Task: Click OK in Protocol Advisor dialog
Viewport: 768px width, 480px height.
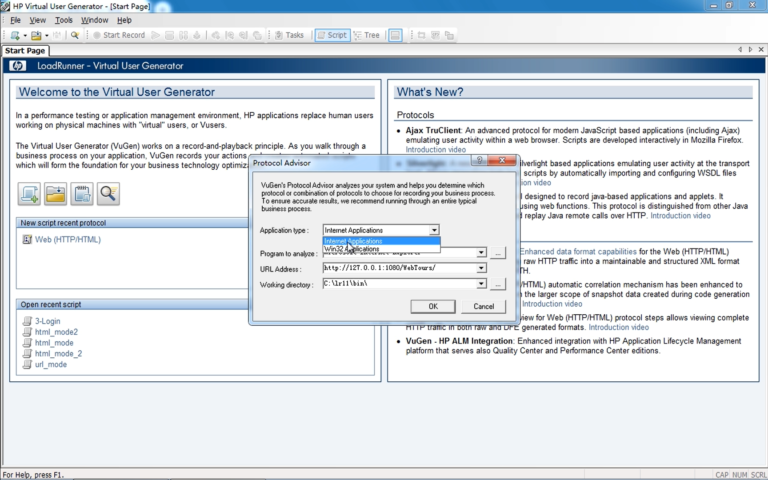Action: point(433,307)
